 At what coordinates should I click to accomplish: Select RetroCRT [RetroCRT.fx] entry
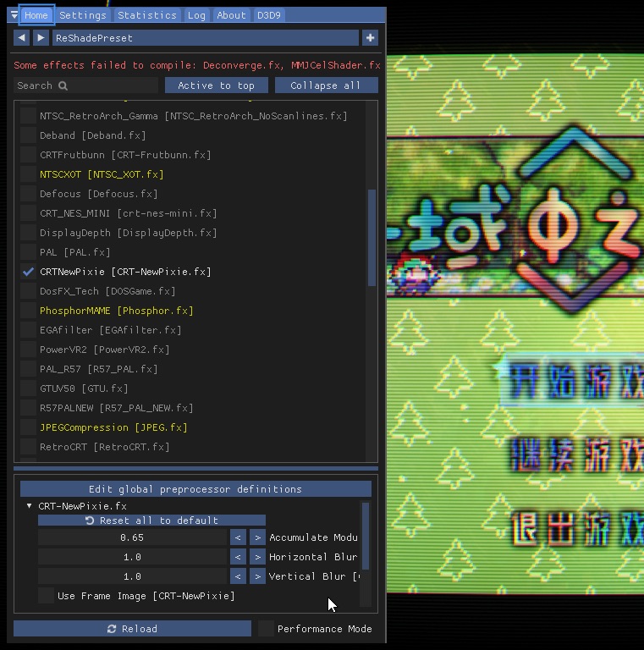(x=105, y=447)
